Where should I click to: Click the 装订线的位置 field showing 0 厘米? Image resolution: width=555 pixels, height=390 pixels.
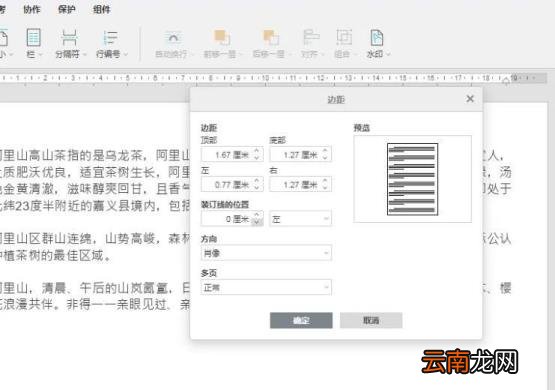[x=232, y=219]
